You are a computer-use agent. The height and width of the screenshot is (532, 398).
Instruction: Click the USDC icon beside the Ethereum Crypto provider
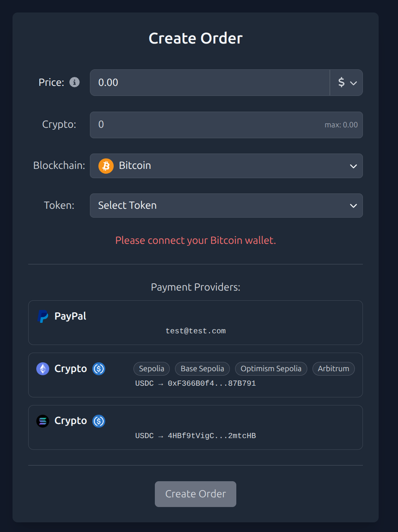click(98, 369)
